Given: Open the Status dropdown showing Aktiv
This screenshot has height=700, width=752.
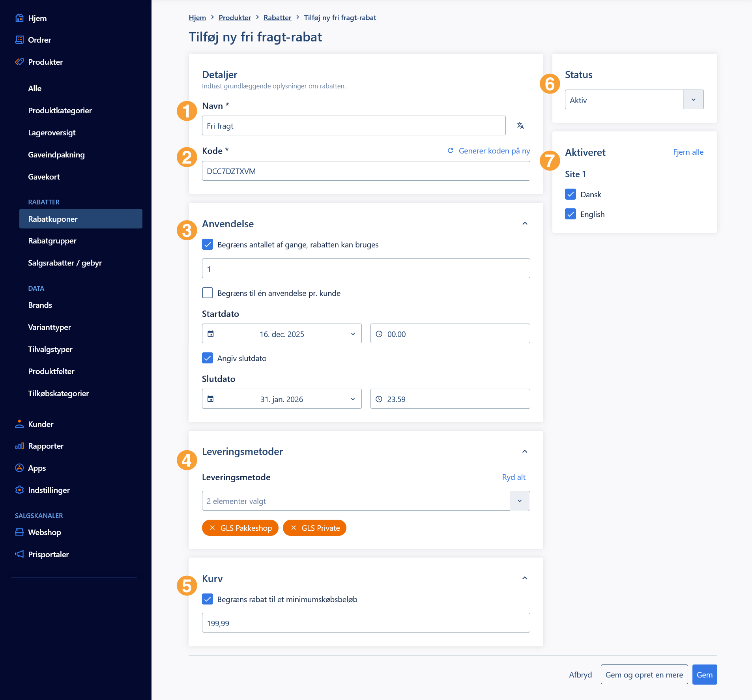Looking at the screenshot, I should point(634,100).
